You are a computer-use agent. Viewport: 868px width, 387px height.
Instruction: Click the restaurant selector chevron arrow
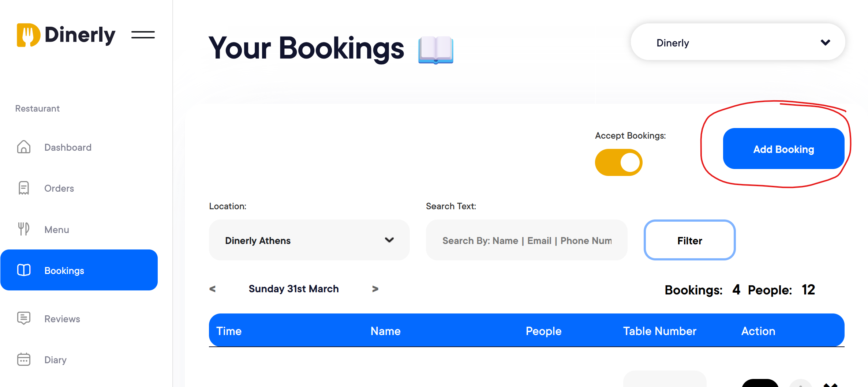(825, 42)
